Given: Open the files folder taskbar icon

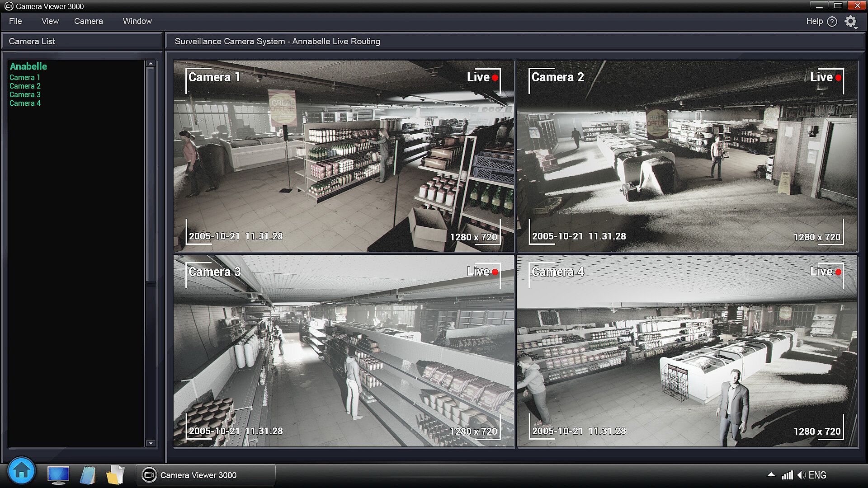Looking at the screenshot, I should [115, 475].
